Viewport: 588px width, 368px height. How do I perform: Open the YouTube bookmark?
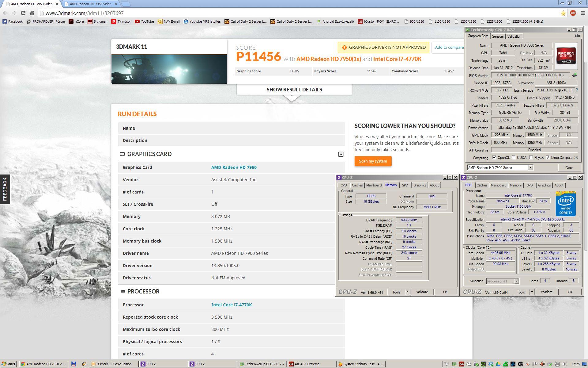[x=144, y=21]
